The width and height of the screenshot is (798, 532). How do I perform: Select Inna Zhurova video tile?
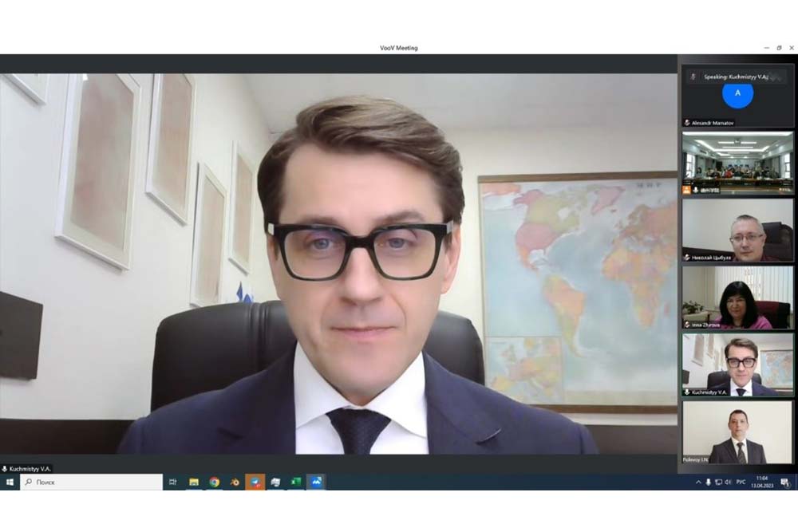point(737,298)
